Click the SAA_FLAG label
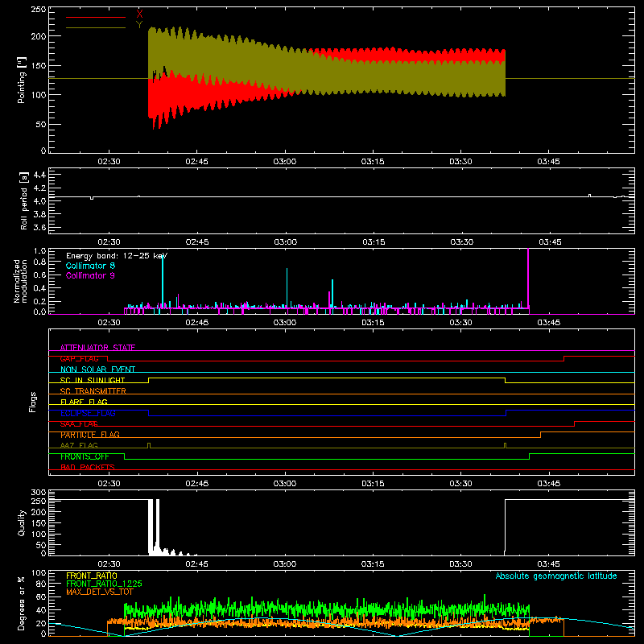The height and width of the screenshot is (644, 644). click(x=79, y=424)
